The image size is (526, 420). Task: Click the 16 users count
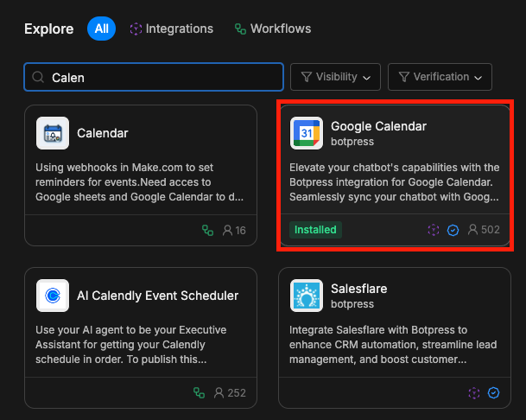click(240, 231)
